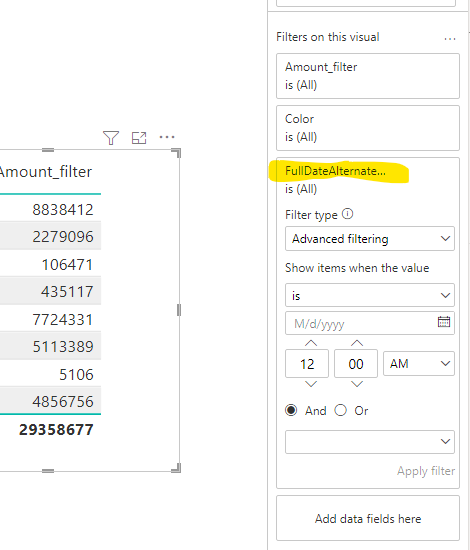Image resolution: width=470 pixels, height=550 pixels.
Task: Click the right-edge resize handle of the visual
Action: click(x=179, y=310)
